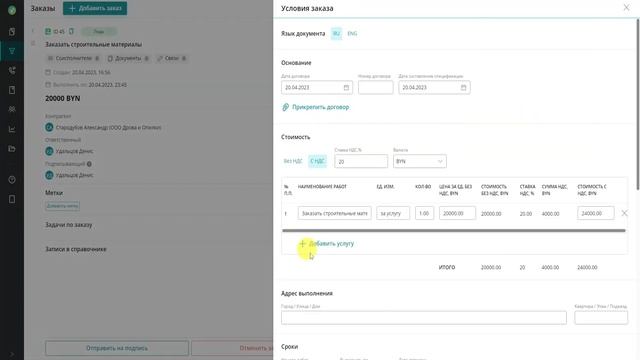640x360 pixels.
Task: Click the paperclip icon of Прикрепить договор
Action: point(285,107)
